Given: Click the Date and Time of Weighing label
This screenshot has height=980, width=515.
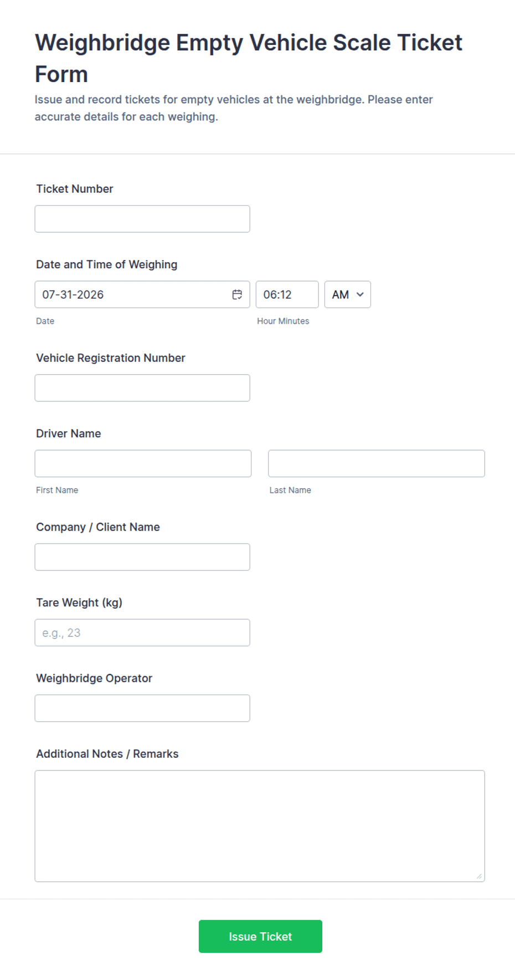Looking at the screenshot, I should 107,264.
